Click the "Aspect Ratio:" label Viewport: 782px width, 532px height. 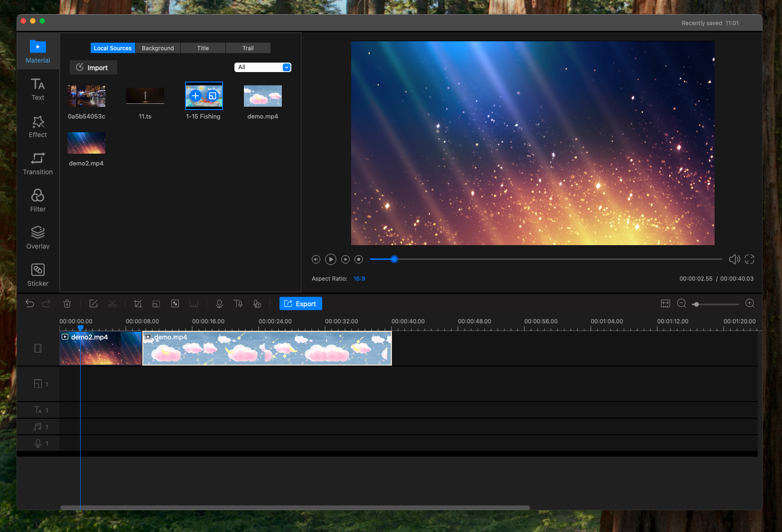tap(330, 279)
